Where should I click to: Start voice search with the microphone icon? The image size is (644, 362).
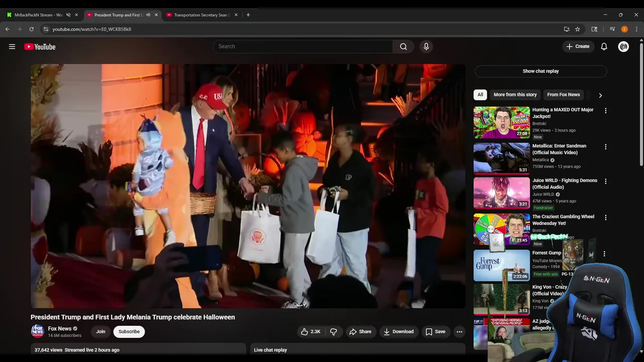426,46
